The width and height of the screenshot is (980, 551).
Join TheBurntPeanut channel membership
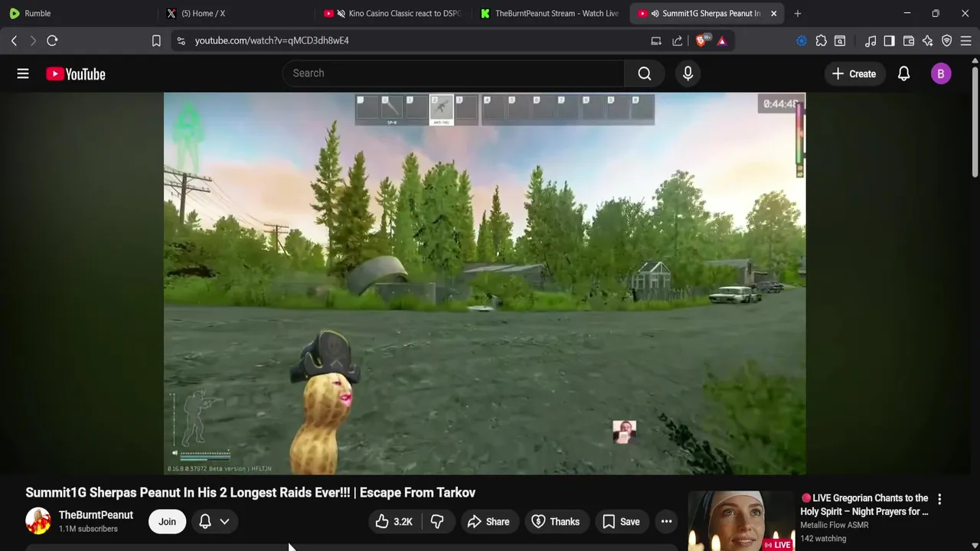click(x=167, y=522)
